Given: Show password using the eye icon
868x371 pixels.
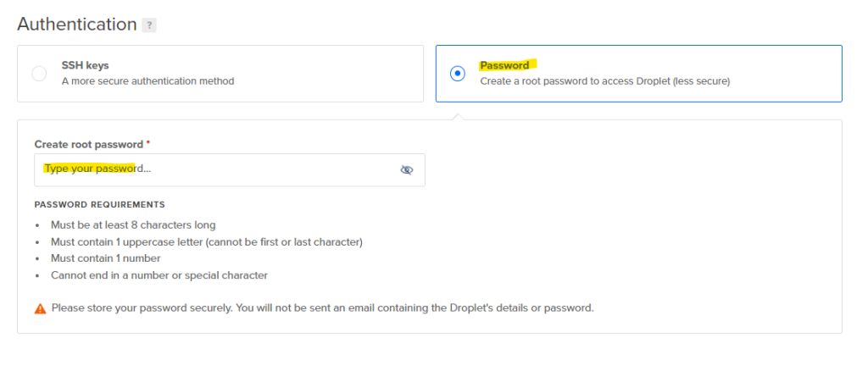Looking at the screenshot, I should pos(406,169).
